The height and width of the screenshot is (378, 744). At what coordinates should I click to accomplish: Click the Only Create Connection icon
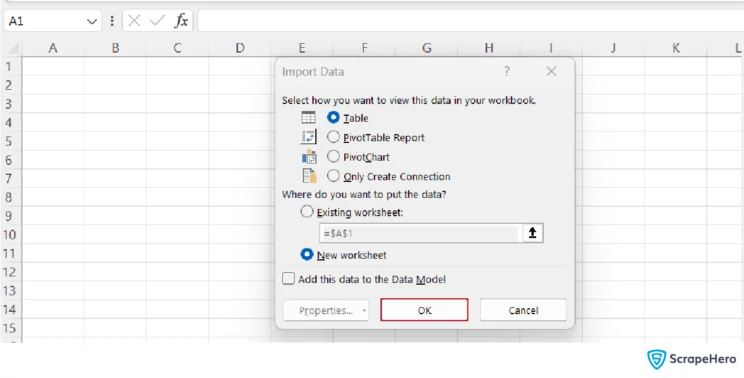[309, 175]
